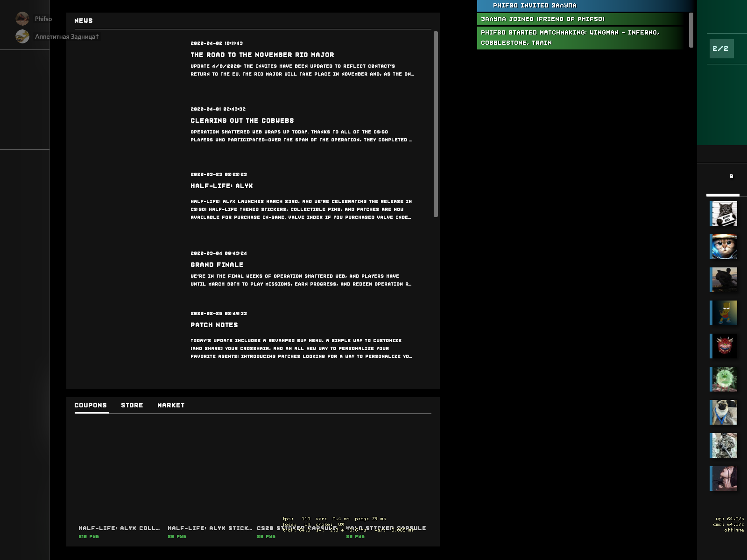The height and width of the screenshot is (560, 747).
Task: Click the 818 РУБ price
Action: tap(89, 537)
